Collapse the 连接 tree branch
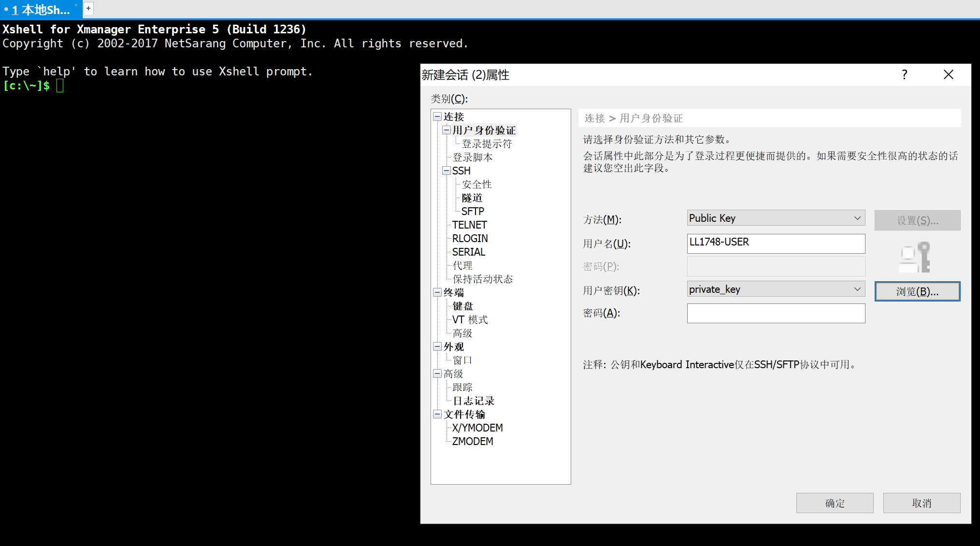 437,116
